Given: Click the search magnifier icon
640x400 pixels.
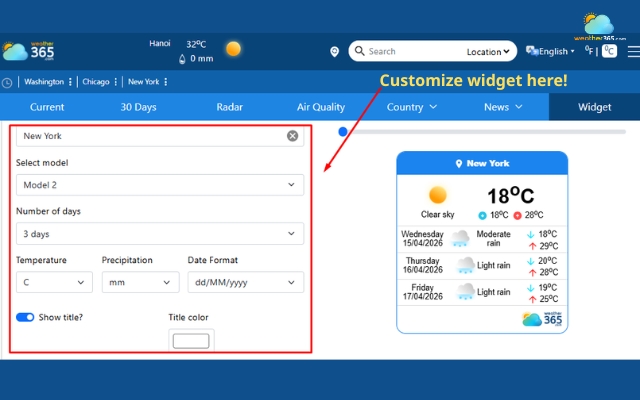Looking at the screenshot, I should (x=359, y=51).
